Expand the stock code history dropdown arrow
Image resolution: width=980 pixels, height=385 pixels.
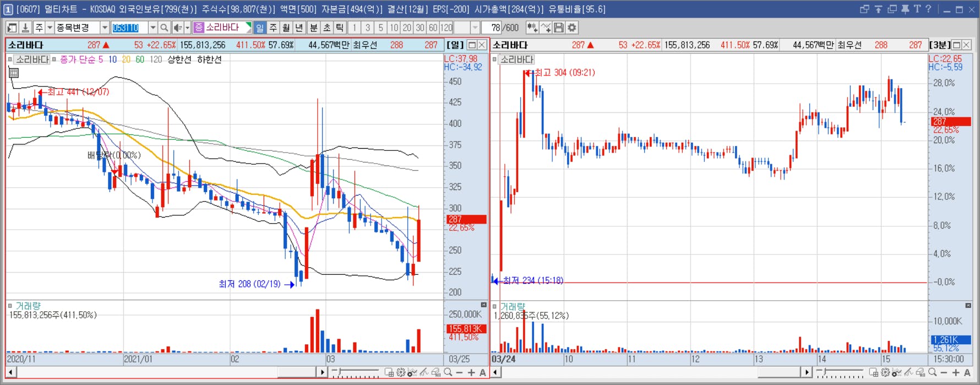(x=153, y=28)
